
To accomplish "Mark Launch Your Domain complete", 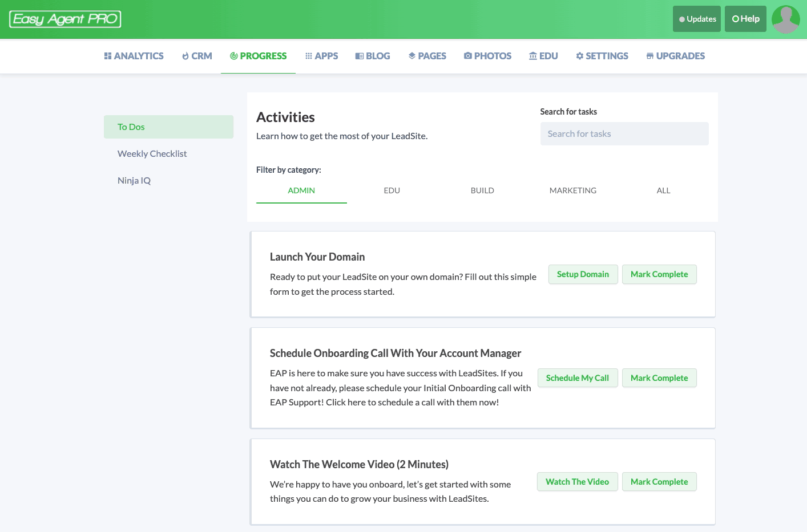I will (659, 274).
